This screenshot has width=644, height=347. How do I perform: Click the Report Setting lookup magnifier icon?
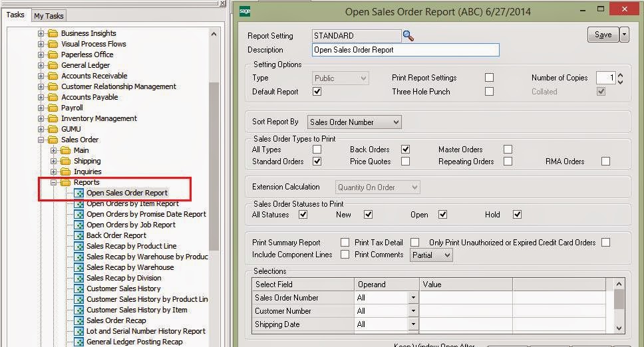(x=408, y=36)
